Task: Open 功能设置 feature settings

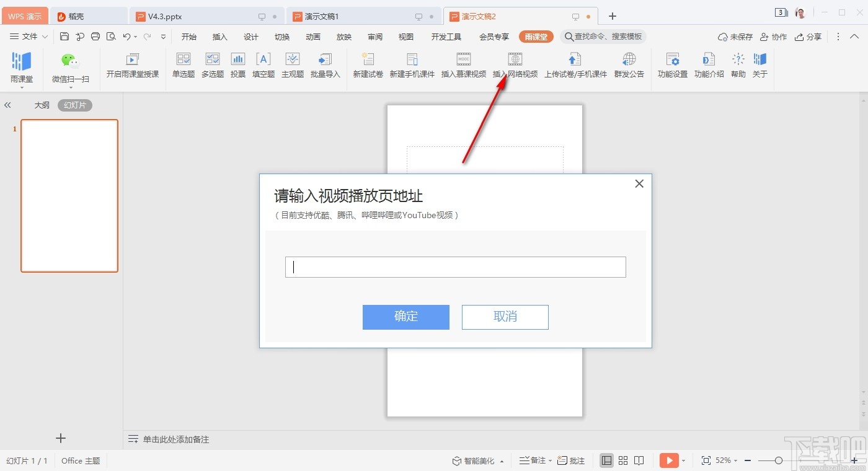Action: click(673, 66)
